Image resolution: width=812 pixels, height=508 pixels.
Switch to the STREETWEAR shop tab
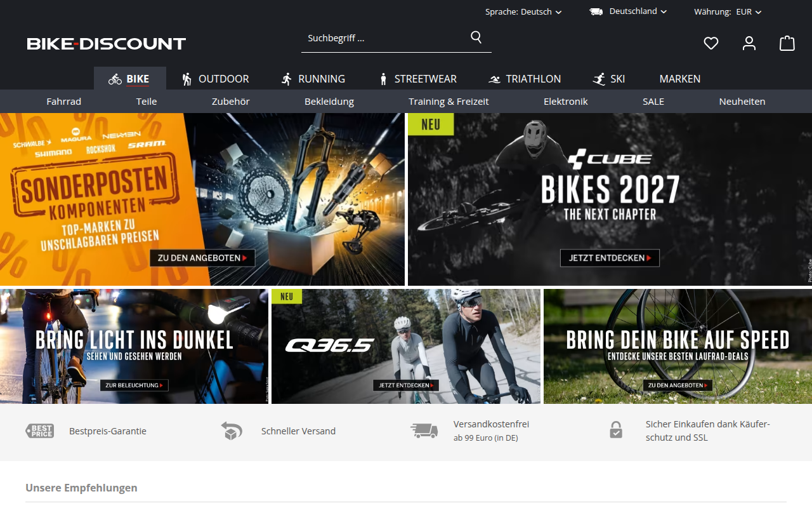click(417, 79)
